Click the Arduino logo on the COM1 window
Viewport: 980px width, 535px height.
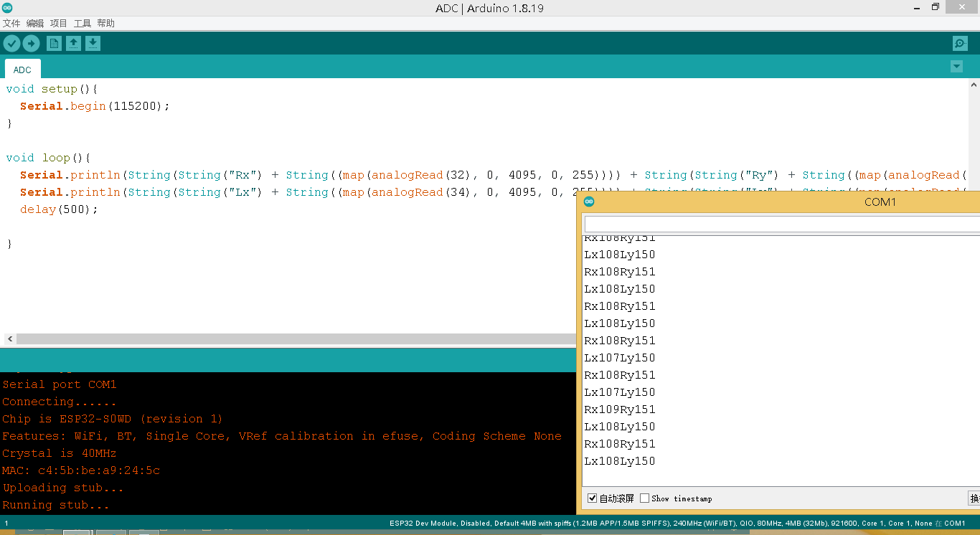pos(589,202)
